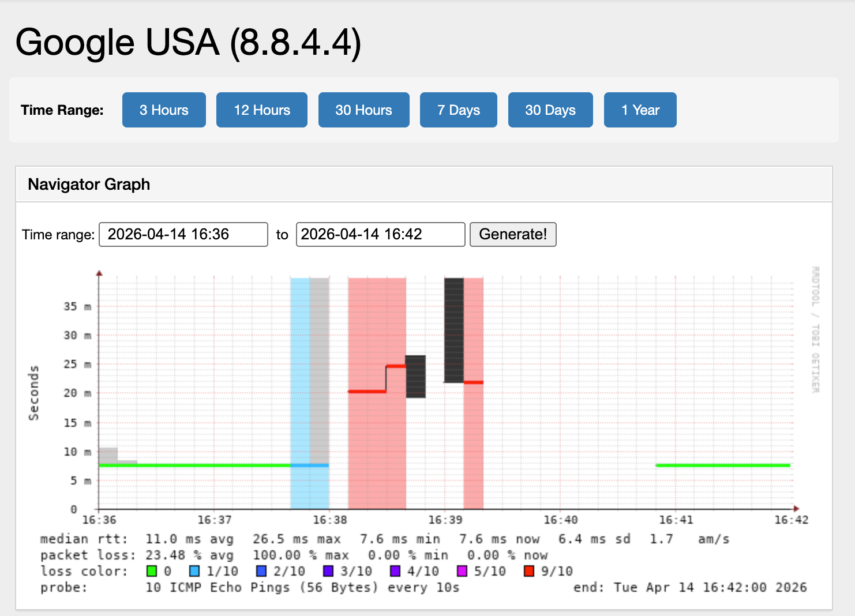Viewport: 855px width, 616px height.
Task: Click the Google USA (8.8.4.4) heading
Action: click(189, 42)
